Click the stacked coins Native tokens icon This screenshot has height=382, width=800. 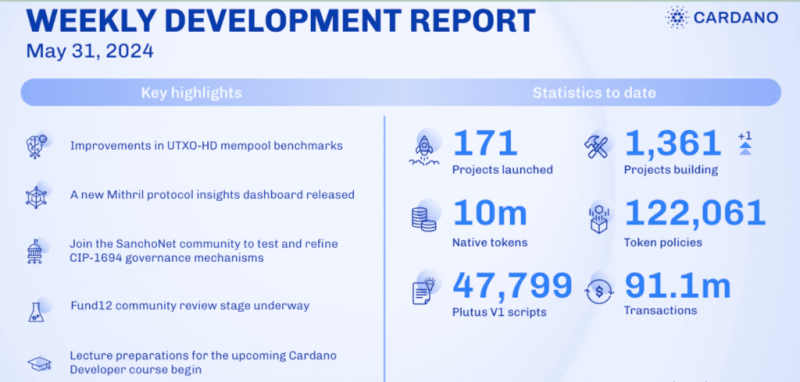click(x=424, y=217)
